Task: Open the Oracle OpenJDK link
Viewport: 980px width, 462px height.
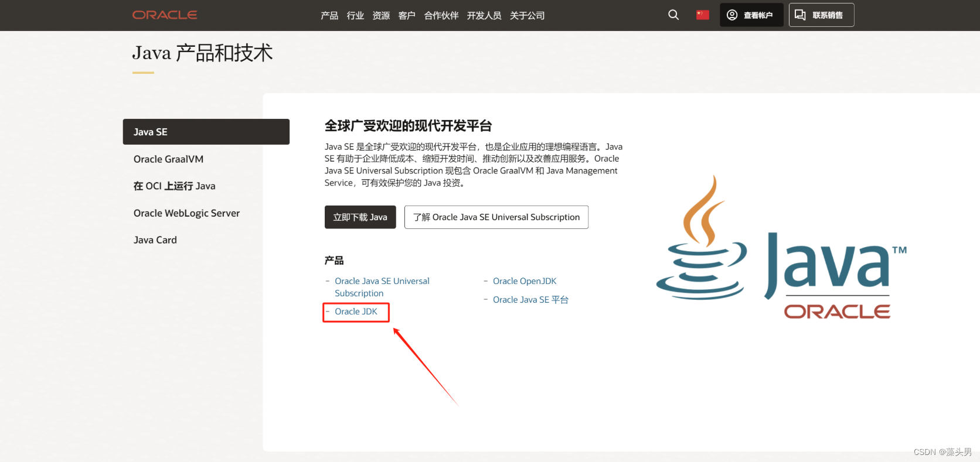Action: point(525,281)
